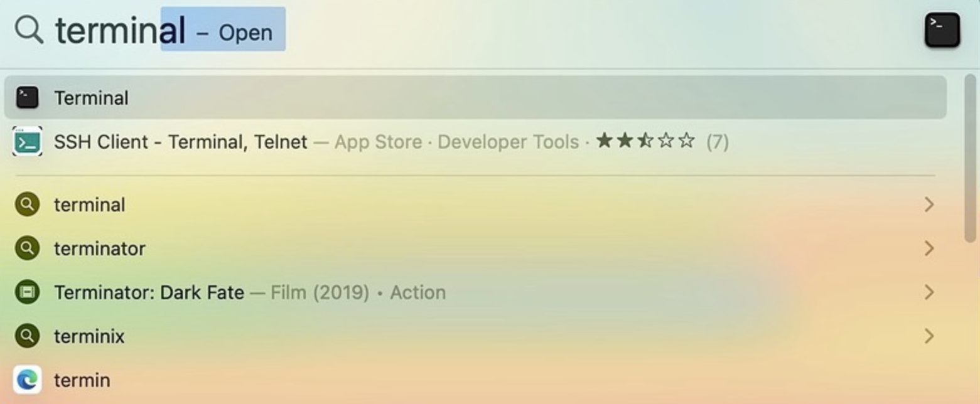Open the termin Edge suggestion
Screen dimensions: 980x404
pos(82,380)
